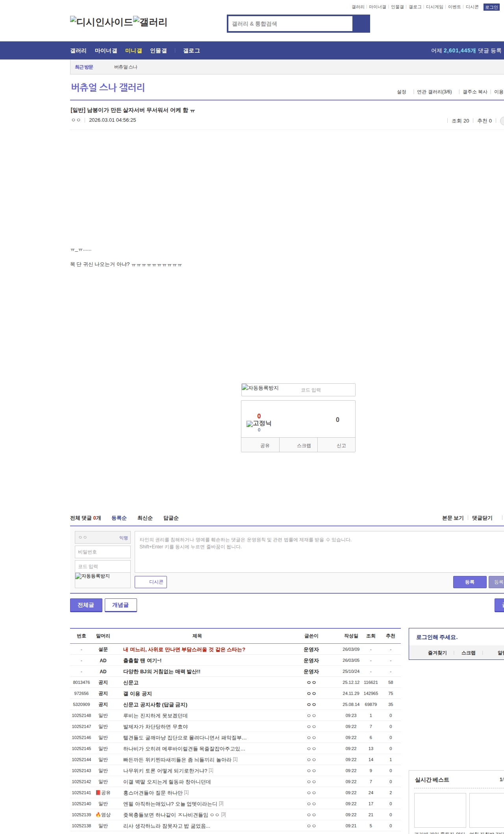The height and width of the screenshot is (834, 504).
Task: Expand 연관 갤러리(3/6) list
Action: click(434, 92)
